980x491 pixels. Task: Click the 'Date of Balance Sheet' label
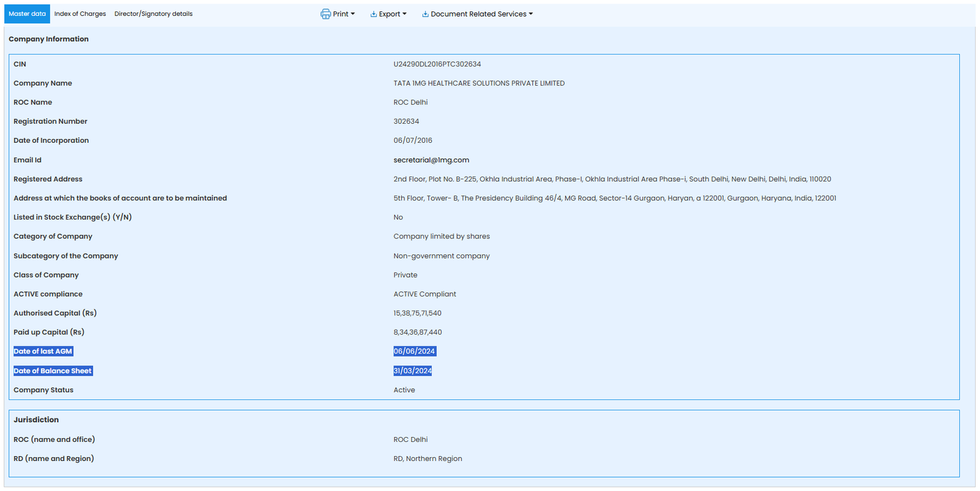pyautogui.click(x=53, y=371)
